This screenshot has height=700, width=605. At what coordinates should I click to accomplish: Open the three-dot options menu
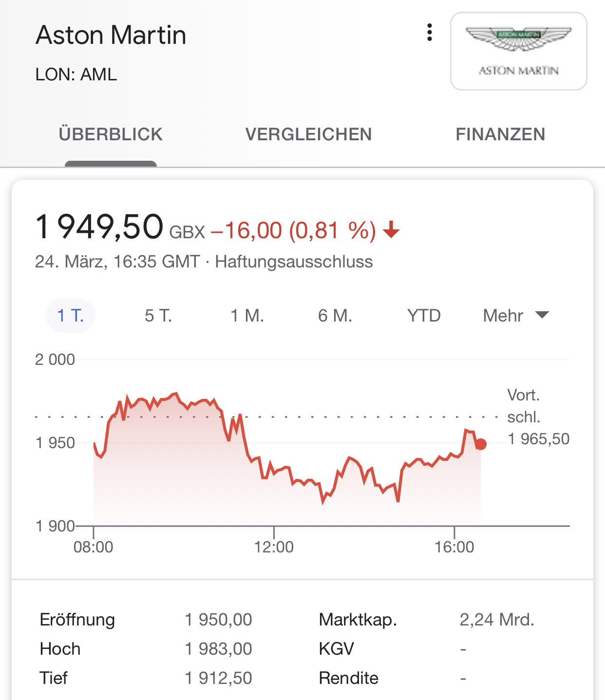[x=429, y=33]
